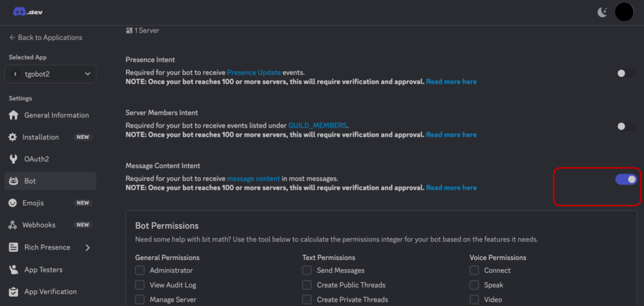644x306 pixels.
Task: Check the Administrator permission
Action: pyautogui.click(x=140, y=270)
